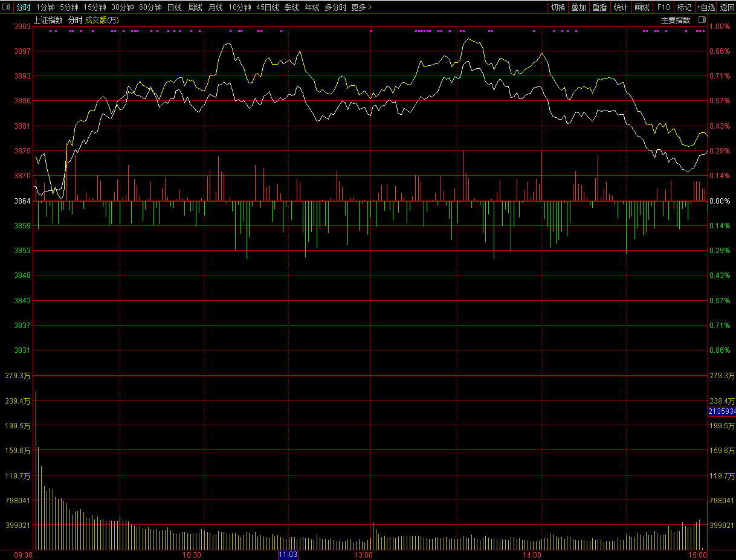The height and width of the screenshot is (560, 736).
Task: Select the 多分时 multi-day view
Action: [x=335, y=7]
